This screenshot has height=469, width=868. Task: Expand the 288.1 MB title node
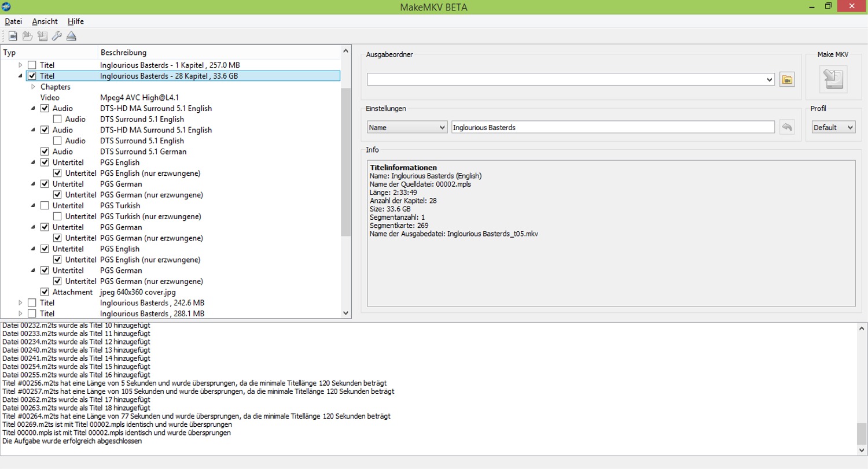coord(21,313)
